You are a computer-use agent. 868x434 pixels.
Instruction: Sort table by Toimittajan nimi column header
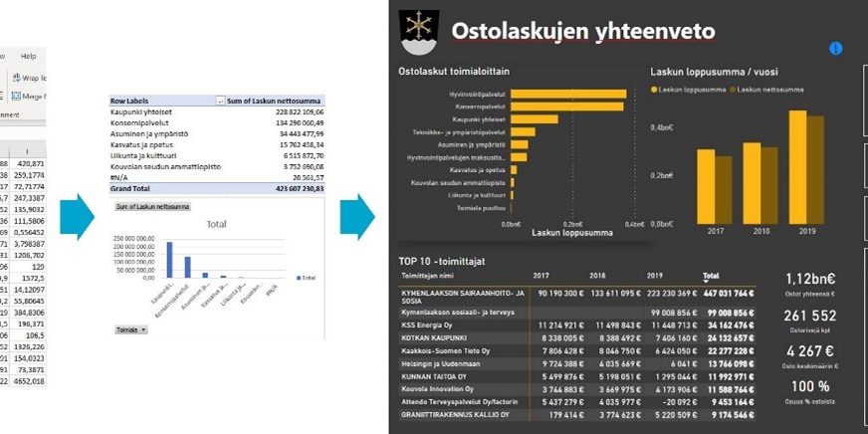coord(425,275)
